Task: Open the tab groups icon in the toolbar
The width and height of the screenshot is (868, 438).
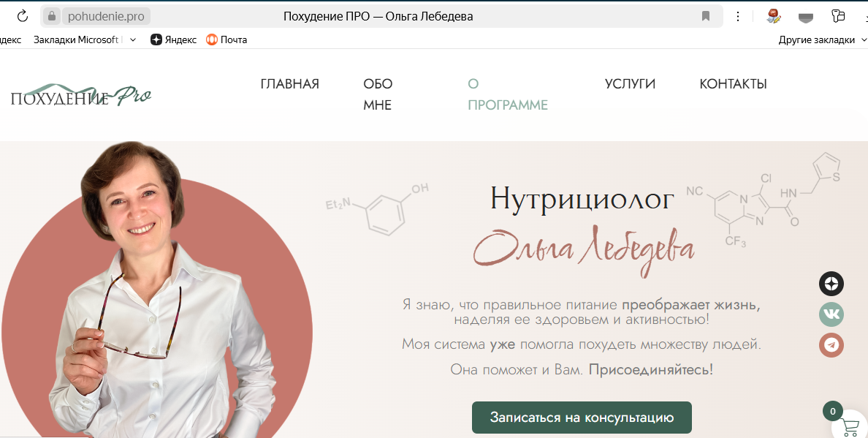Action: point(839,15)
